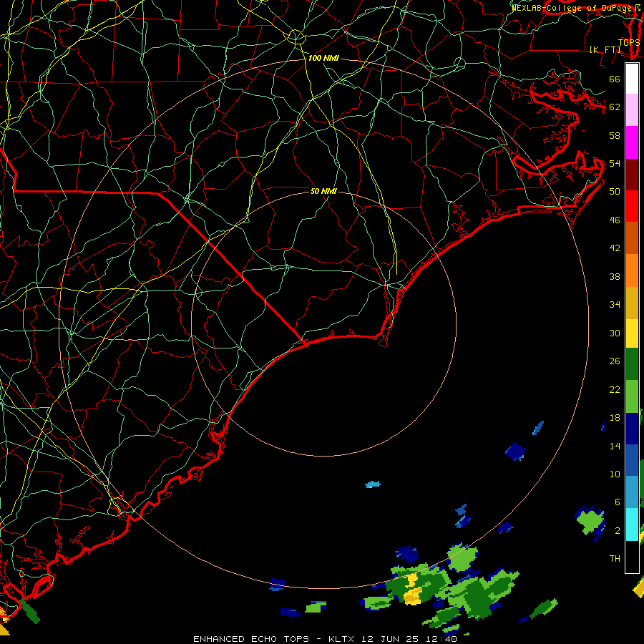Pick the light blue legend band
The image size is (644, 644).
coord(632,492)
